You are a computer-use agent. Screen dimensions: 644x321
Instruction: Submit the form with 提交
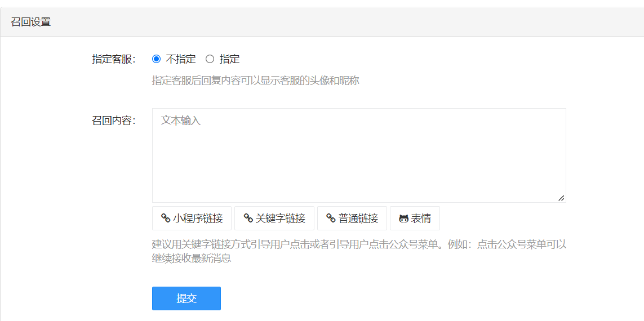pyautogui.click(x=186, y=298)
